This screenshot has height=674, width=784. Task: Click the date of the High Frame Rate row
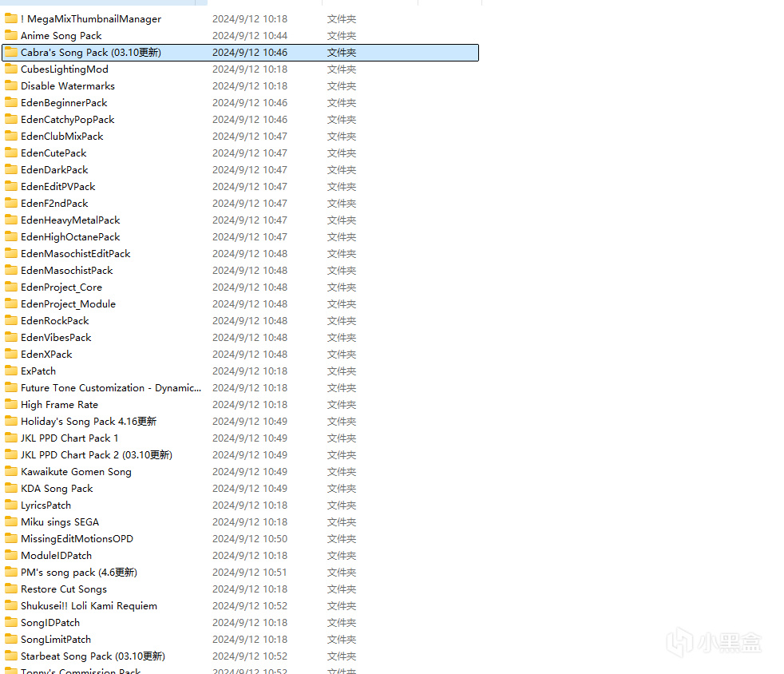click(250, 405)
